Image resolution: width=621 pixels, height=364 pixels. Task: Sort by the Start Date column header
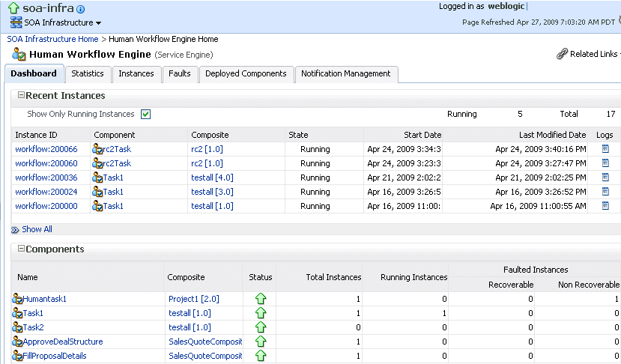pyautogui.click(x=423, y=135)
